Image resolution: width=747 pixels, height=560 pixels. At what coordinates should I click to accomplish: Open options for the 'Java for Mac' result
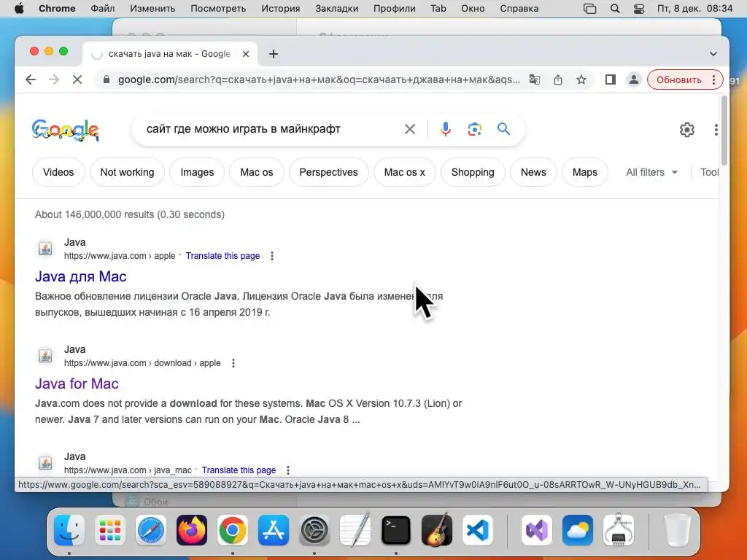(233, 363)
